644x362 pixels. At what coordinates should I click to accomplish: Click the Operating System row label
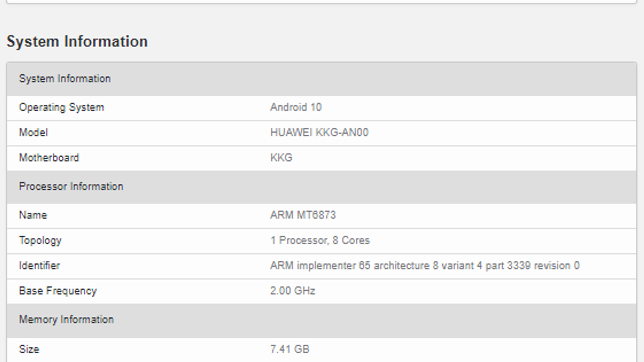pos(61,107)
